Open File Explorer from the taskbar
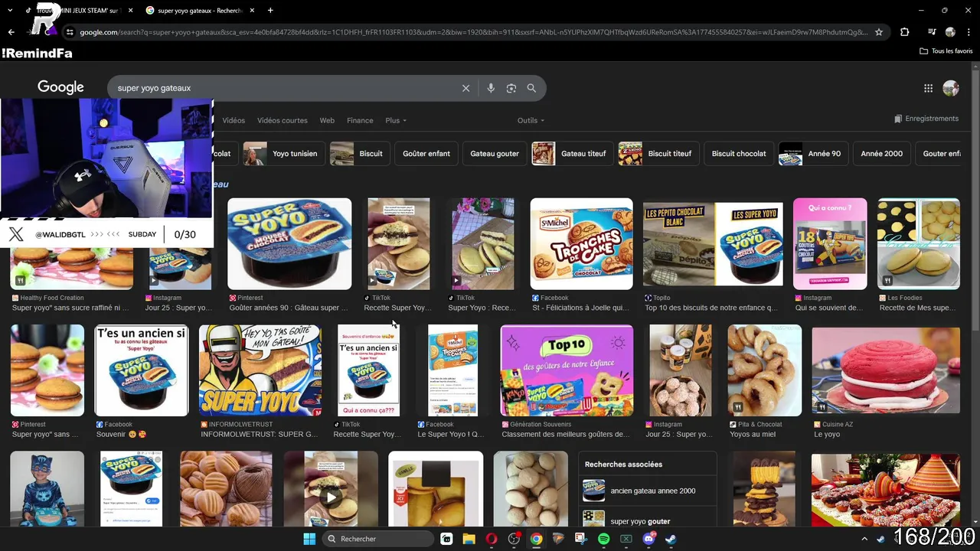 pos(469,539)
